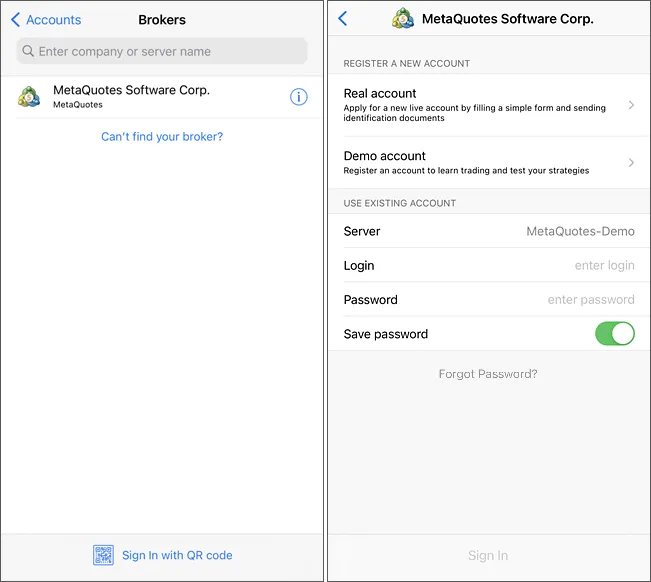651x582 pixels.
Task: Open Demo account registration
Action: coord(489,162)
